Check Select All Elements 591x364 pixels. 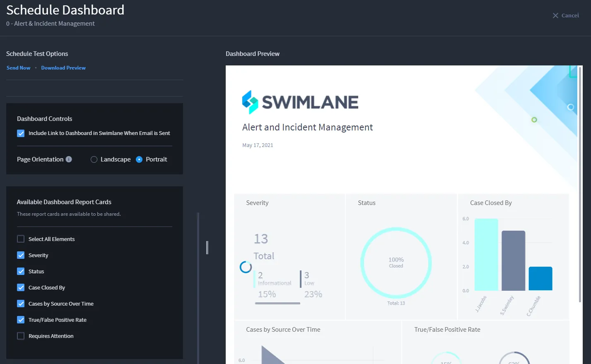click(21, 239)
